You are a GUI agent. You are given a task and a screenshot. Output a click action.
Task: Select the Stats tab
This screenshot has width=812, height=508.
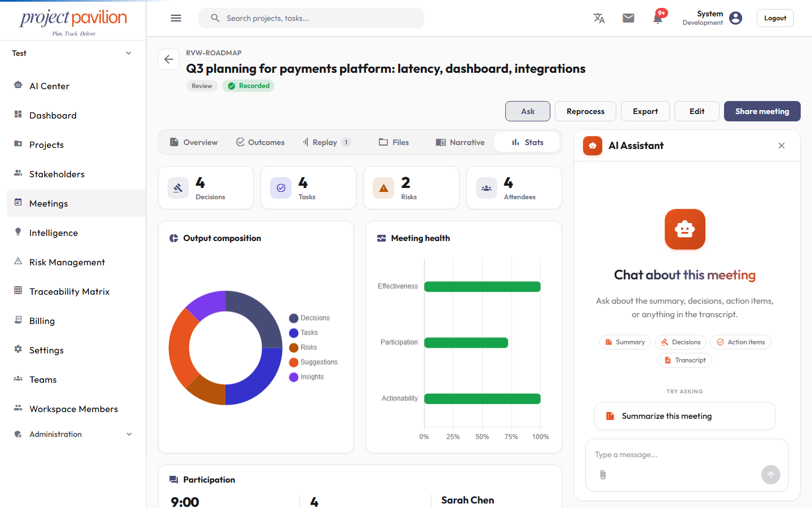coord(527,142)
